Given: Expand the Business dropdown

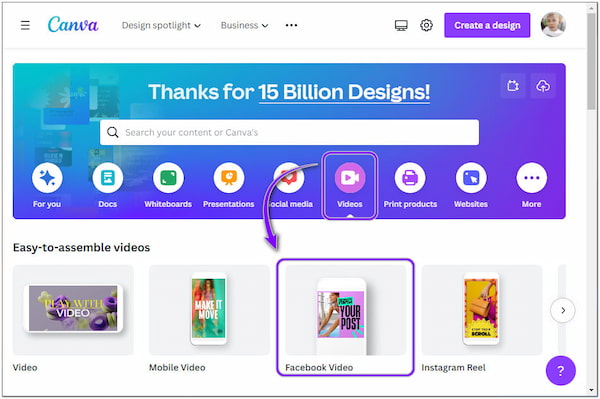Looking at the screenshot, I should coord(244,25).
